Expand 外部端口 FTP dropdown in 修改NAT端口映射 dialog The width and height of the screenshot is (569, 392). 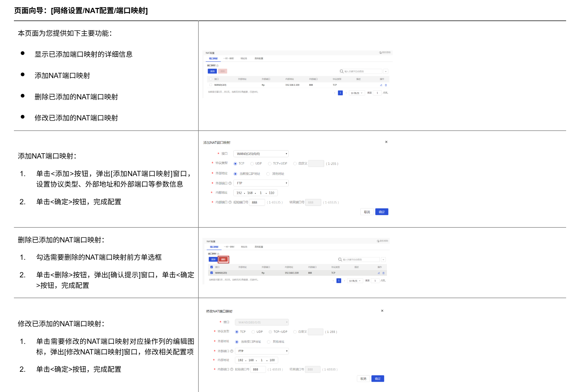coord(262,351)
